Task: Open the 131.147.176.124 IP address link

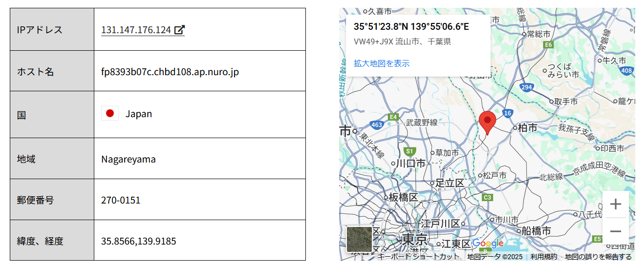Action: (x=136, y=30)
